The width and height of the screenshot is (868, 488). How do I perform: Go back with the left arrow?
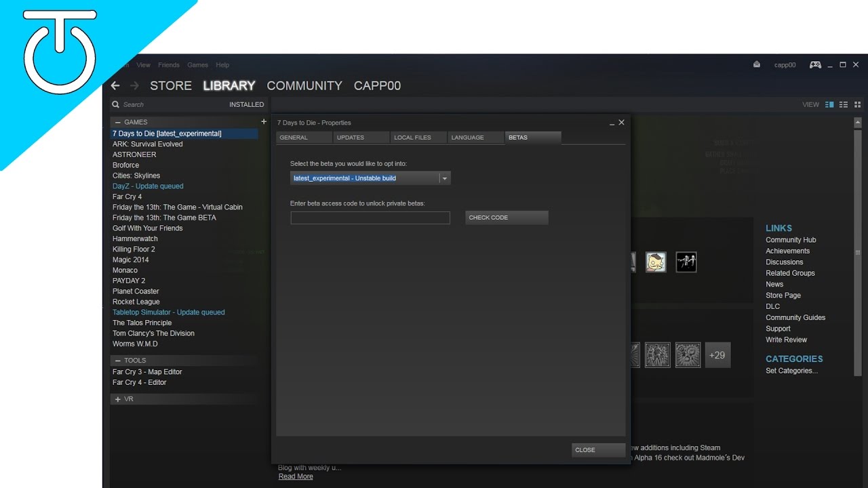point(115,85)
